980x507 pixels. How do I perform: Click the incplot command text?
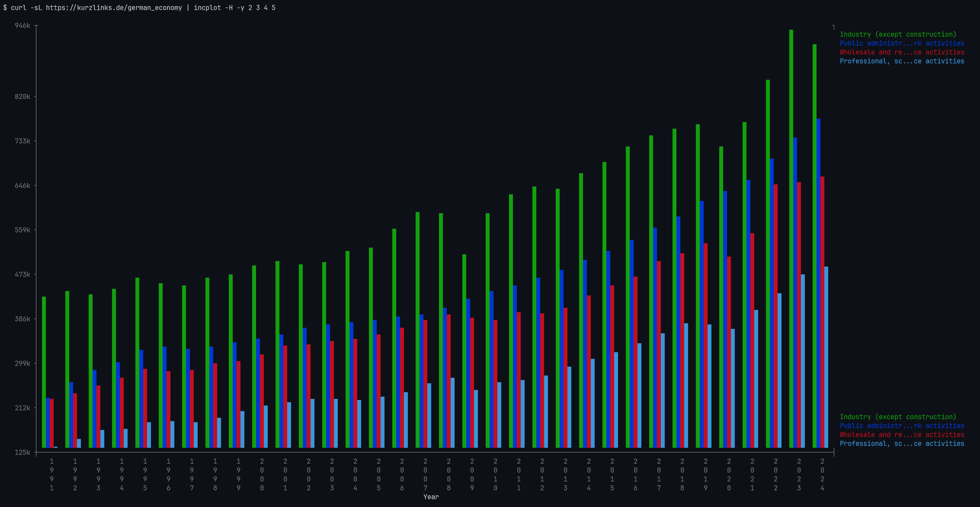[207, 8]
